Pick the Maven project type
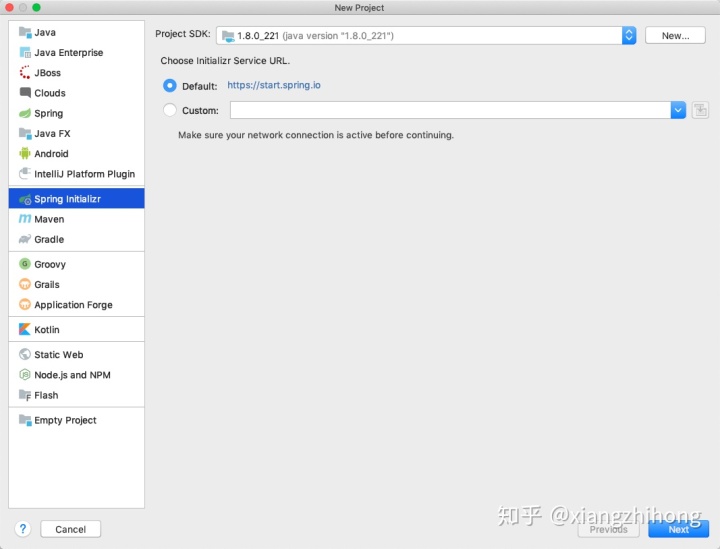720x549 pixels. (x=76, y=219)
